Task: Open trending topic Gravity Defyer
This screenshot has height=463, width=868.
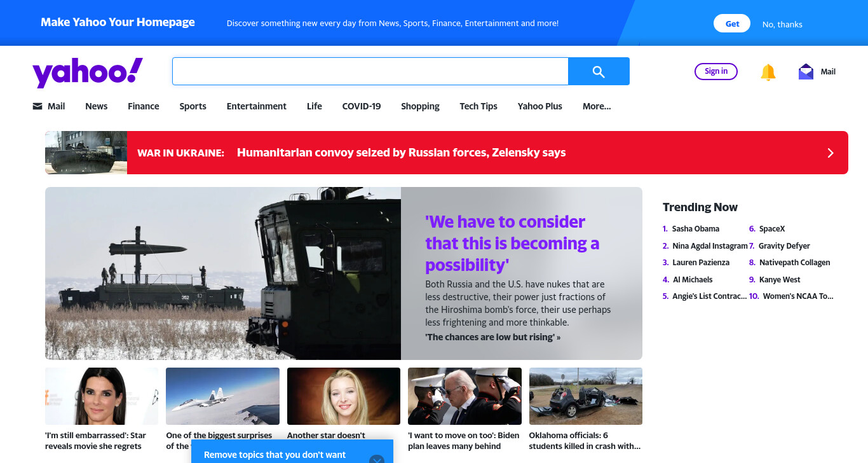Action: (784, 246)
